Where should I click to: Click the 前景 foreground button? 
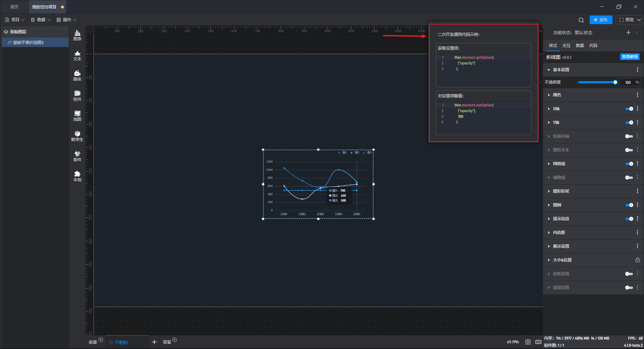point(93,342)
